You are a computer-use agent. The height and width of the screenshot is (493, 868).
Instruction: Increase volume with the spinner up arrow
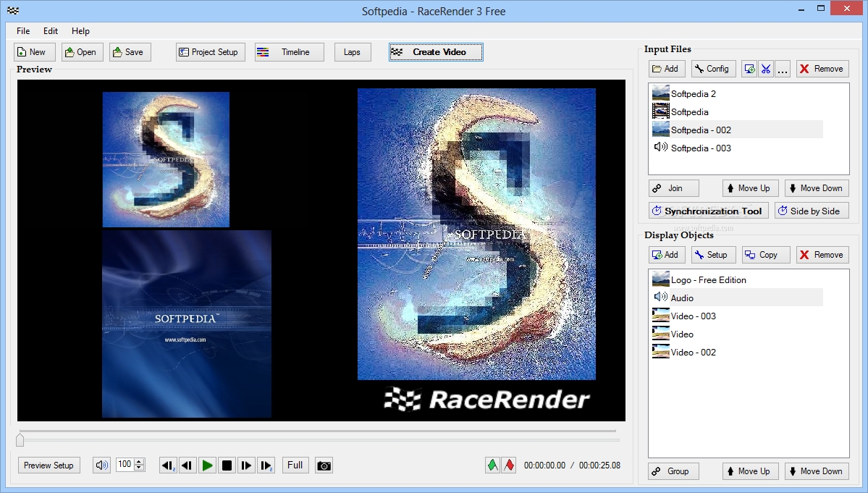tap(139, 461)
